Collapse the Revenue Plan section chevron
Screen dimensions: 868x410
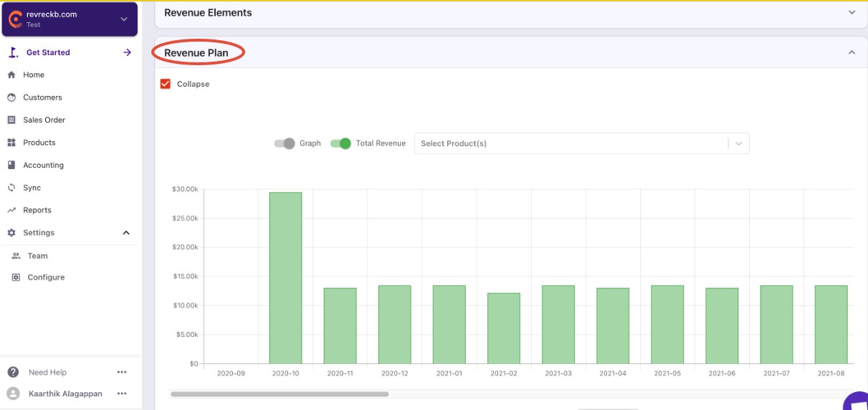[852, 53]
